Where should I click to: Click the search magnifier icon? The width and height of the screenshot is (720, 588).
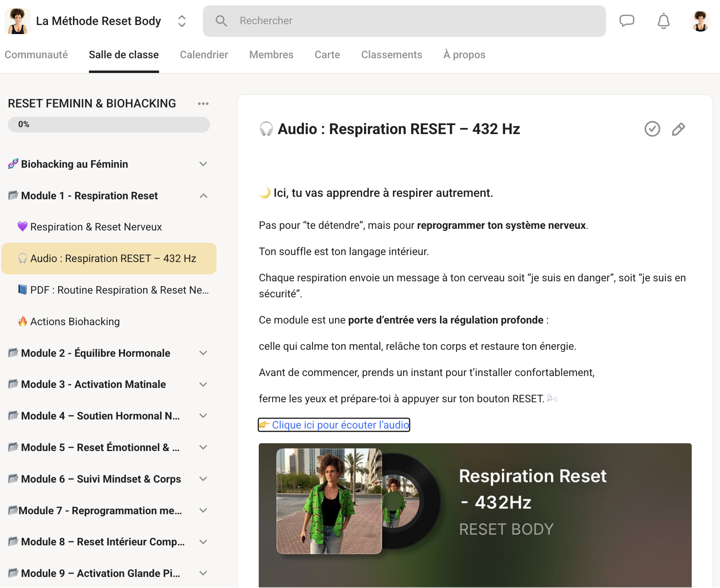point(221,21)
